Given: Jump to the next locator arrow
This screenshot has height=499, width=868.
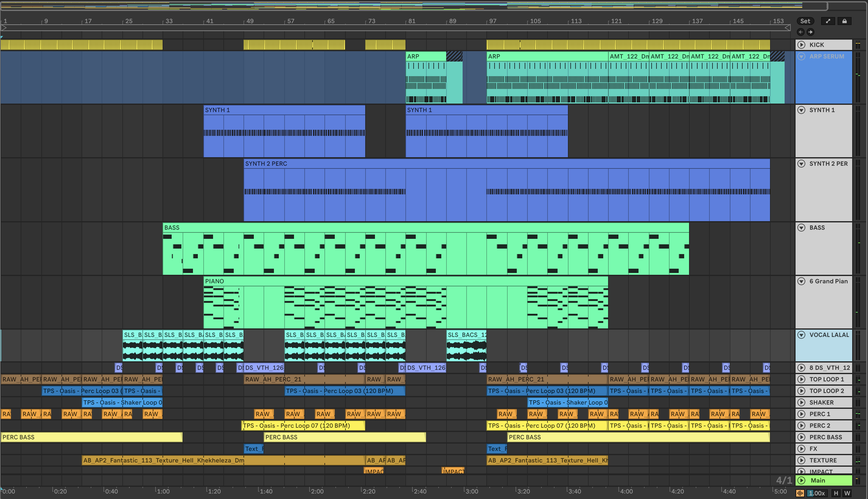Looking at the screenshot, I should pyautogui.click(x=810, y=32).
